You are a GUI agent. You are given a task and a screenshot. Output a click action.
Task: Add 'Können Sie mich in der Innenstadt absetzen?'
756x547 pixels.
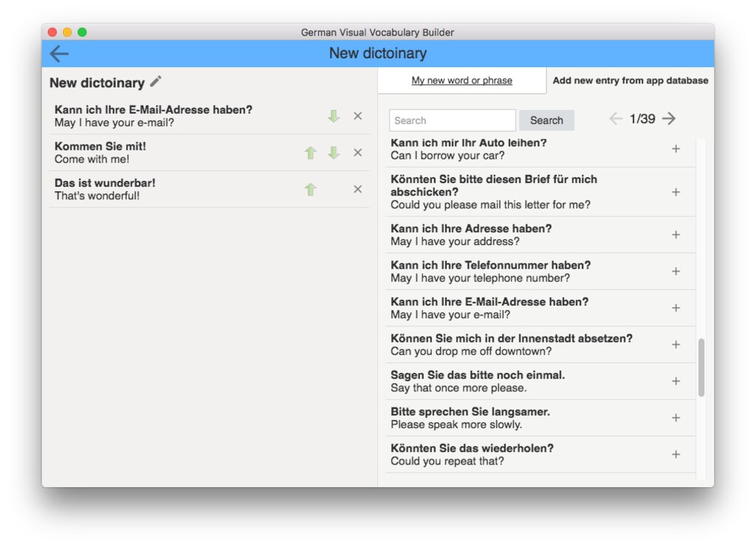tap(676, 345)
